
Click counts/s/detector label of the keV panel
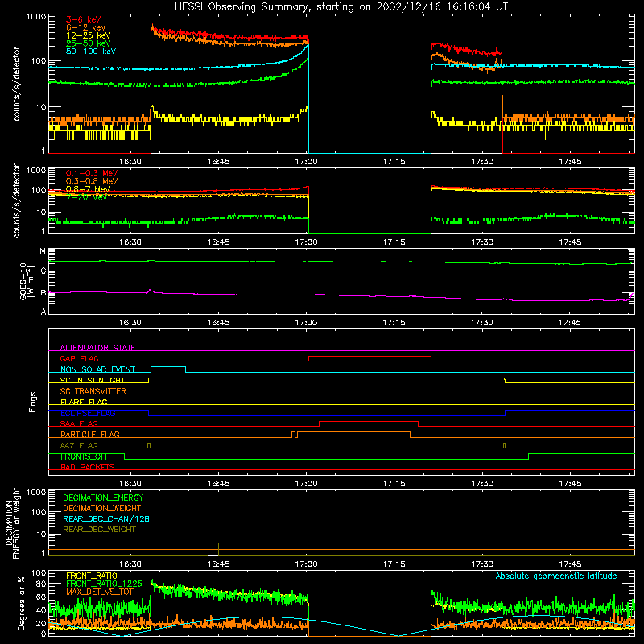(16, 84)
